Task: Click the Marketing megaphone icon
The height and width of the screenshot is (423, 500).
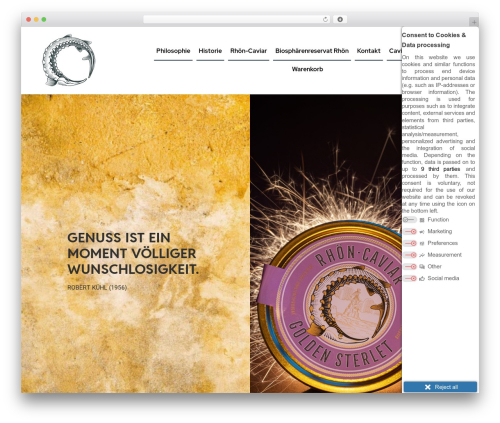Action: pos(422,232)
